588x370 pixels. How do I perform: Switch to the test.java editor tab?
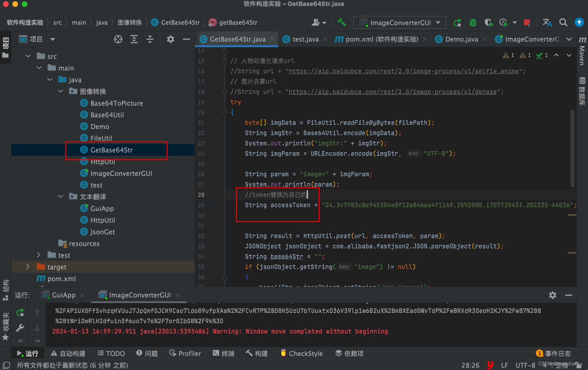pos(305,39)
